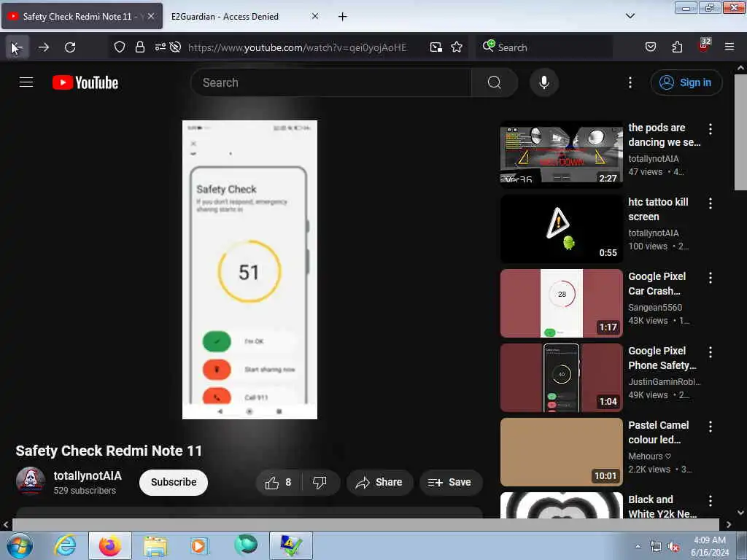Reload the current page

click(70, 47)
